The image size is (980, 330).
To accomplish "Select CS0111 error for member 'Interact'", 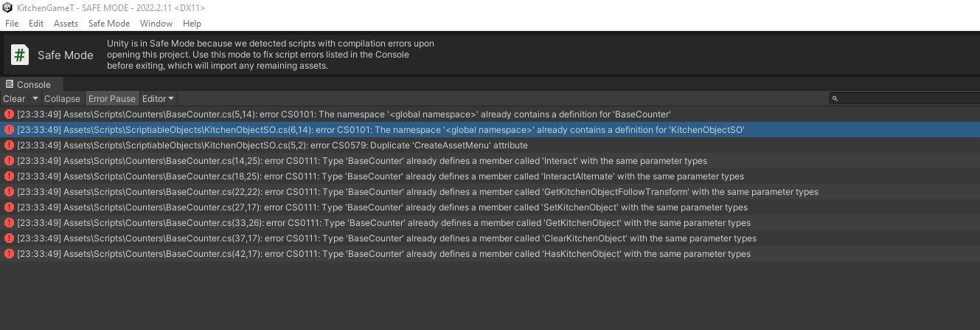I will [x=490, y=161].
